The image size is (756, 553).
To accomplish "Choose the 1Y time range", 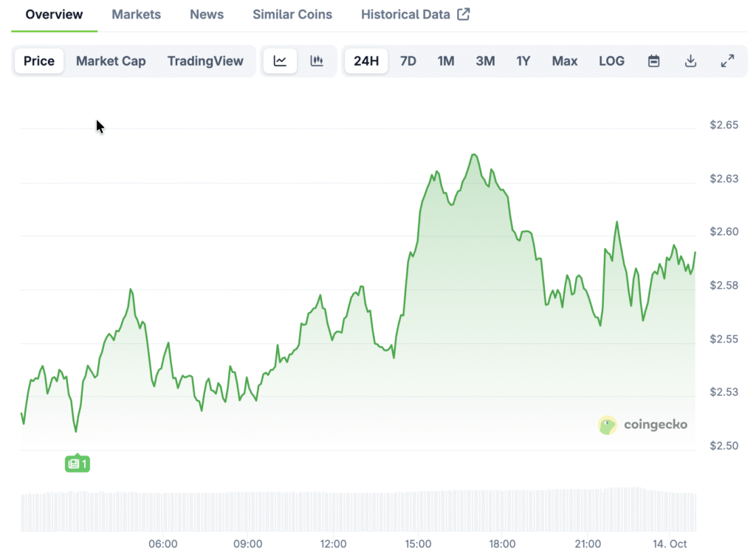I will (x=523, y=61).
